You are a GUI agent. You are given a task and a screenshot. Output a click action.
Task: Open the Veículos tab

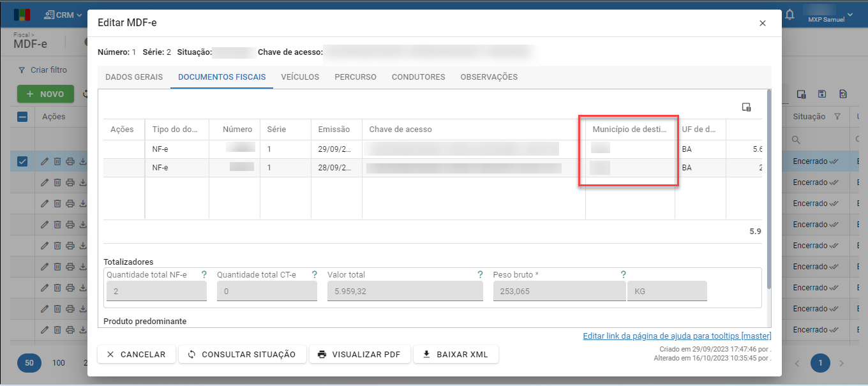pos(300,77)
